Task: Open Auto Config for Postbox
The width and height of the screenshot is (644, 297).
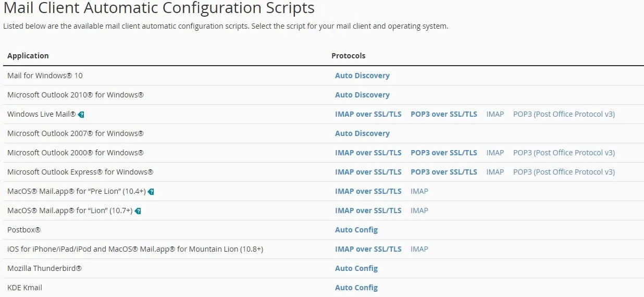Action: (356, 230)
